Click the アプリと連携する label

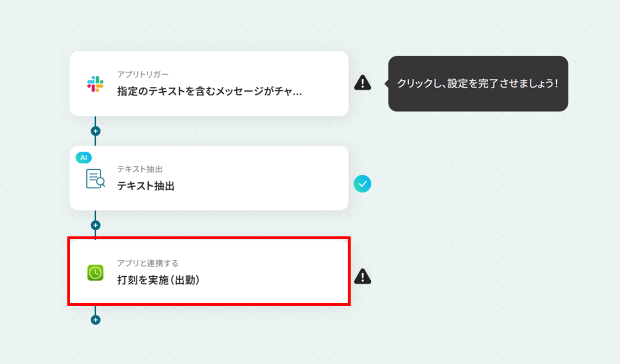(148, 263)
